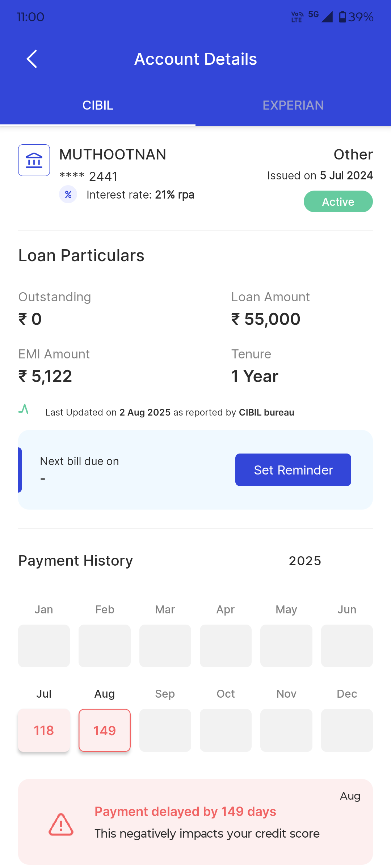The image size is (391, 868).
Task: Select the Jul payment cell showing 118
Action: [44, 730]
